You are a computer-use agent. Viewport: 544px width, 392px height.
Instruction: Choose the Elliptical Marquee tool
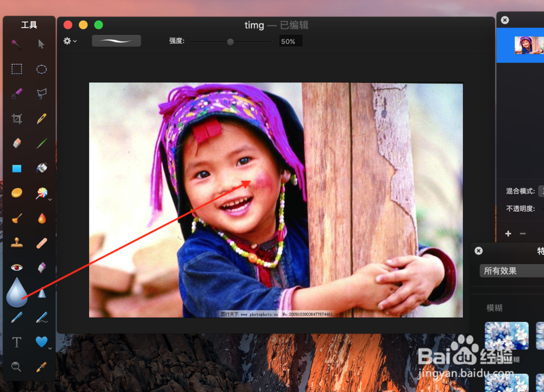tap(42, 69)
